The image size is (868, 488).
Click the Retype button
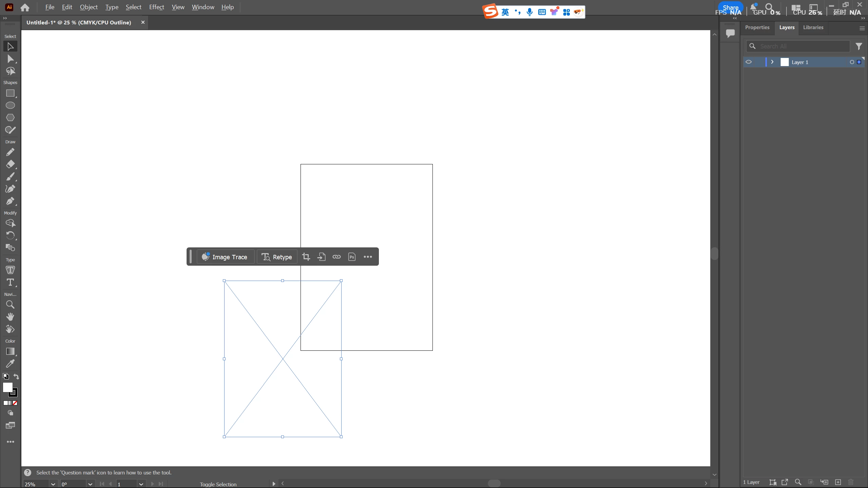click(277, 257)
